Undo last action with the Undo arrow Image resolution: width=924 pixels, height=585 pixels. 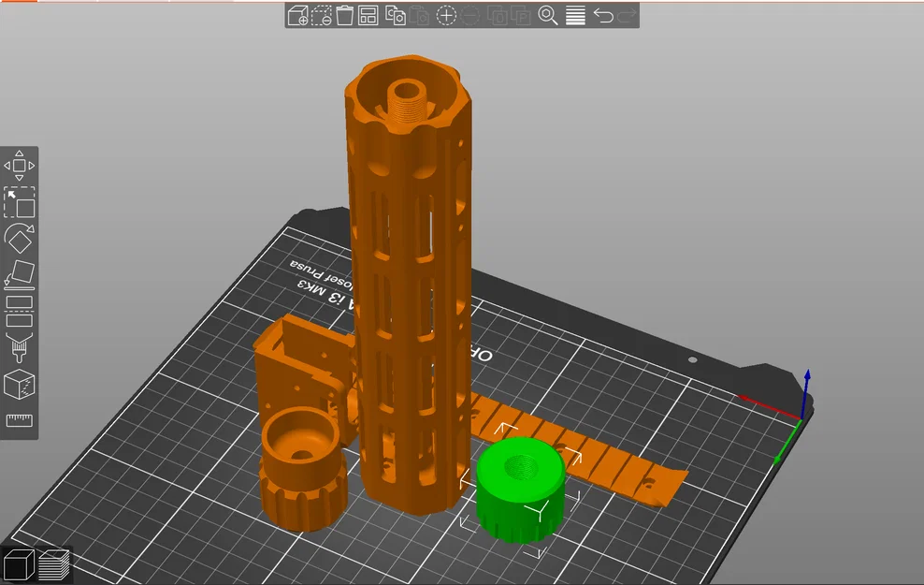click(x=603, y=15)
